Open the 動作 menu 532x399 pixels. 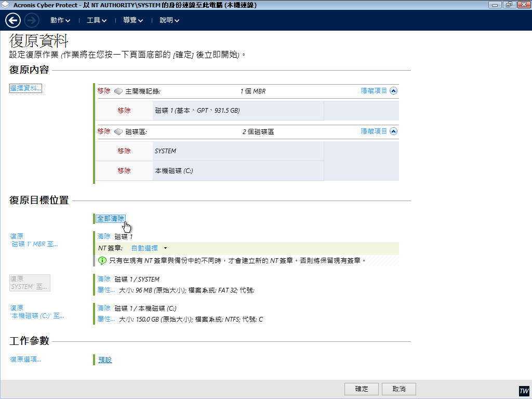60,20
